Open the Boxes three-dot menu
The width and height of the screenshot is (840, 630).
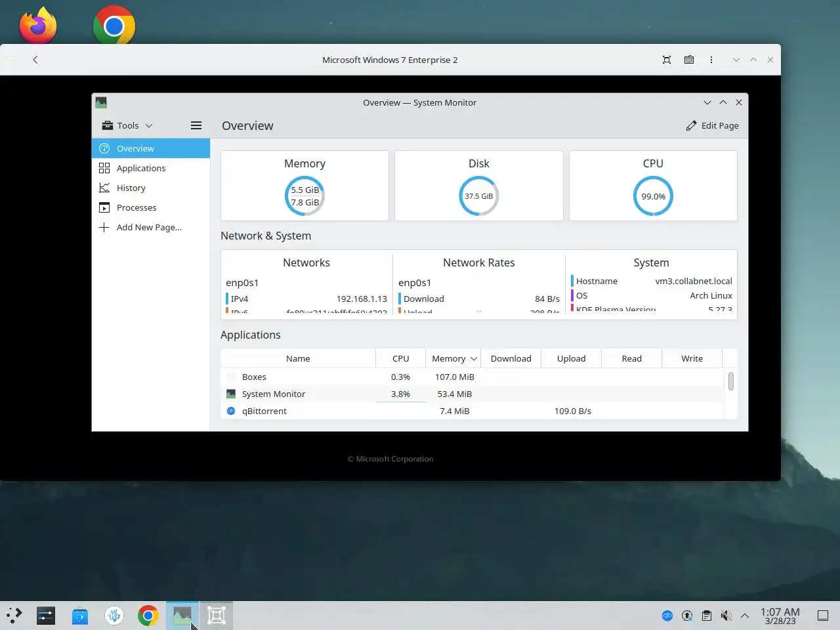[x=711, y=60]
